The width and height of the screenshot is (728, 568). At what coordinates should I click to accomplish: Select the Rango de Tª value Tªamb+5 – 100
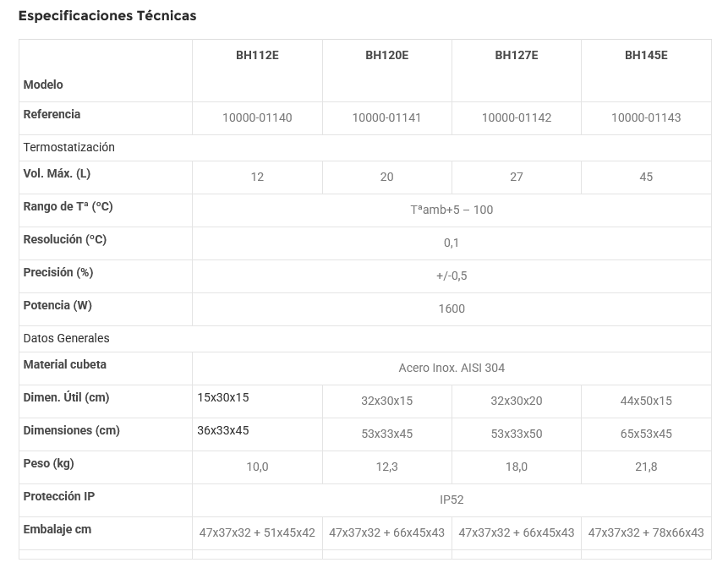452,210
